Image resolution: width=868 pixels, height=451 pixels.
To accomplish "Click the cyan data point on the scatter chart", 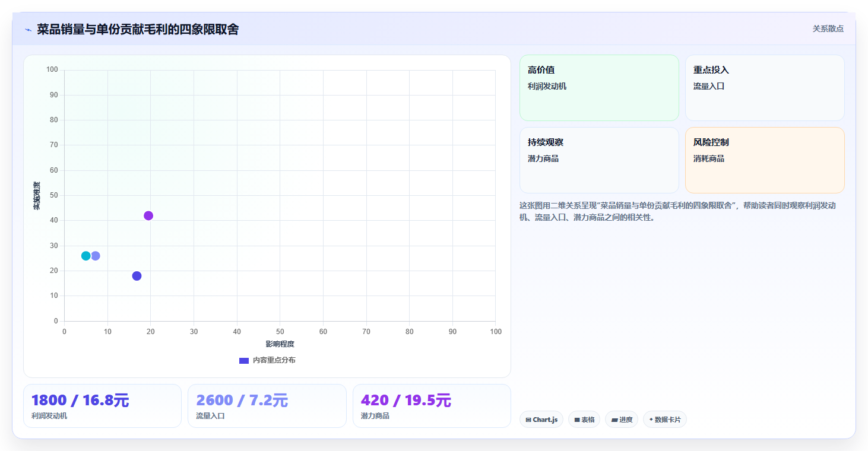I will [x=86, y=256].
